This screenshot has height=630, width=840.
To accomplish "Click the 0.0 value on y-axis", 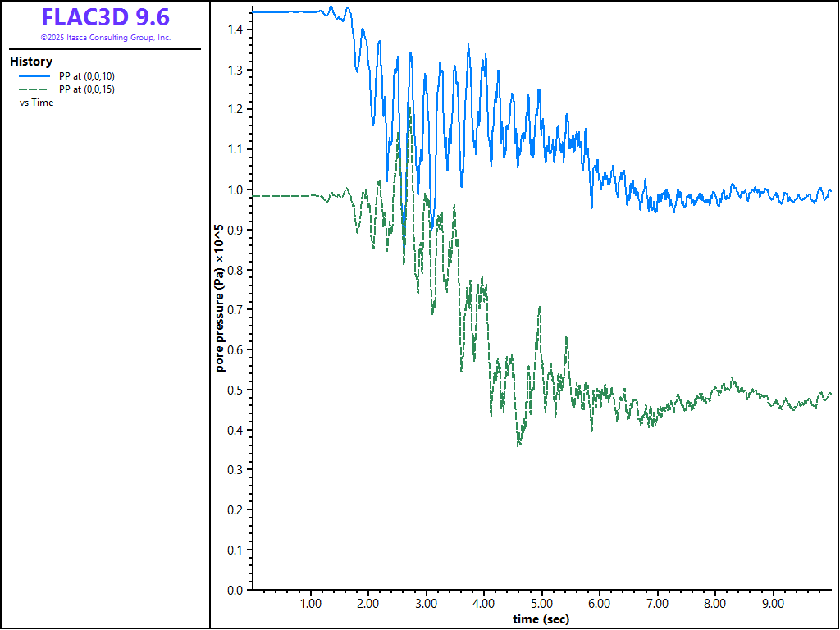I will [234, 590].
